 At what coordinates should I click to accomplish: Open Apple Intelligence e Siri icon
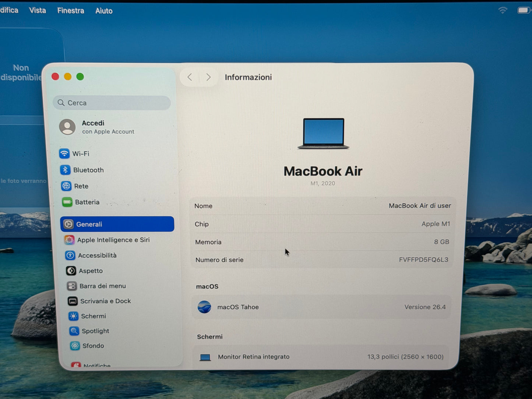pos(69,240)
